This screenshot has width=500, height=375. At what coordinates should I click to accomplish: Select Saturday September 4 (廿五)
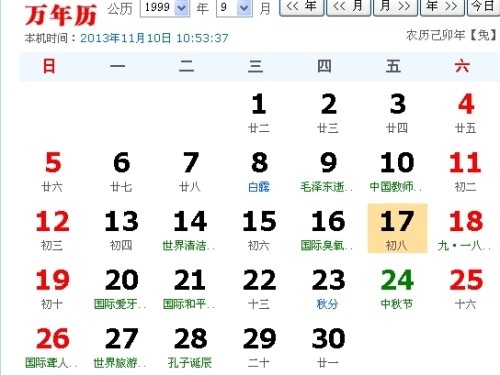pyautogui.click(x=466, y=113)
